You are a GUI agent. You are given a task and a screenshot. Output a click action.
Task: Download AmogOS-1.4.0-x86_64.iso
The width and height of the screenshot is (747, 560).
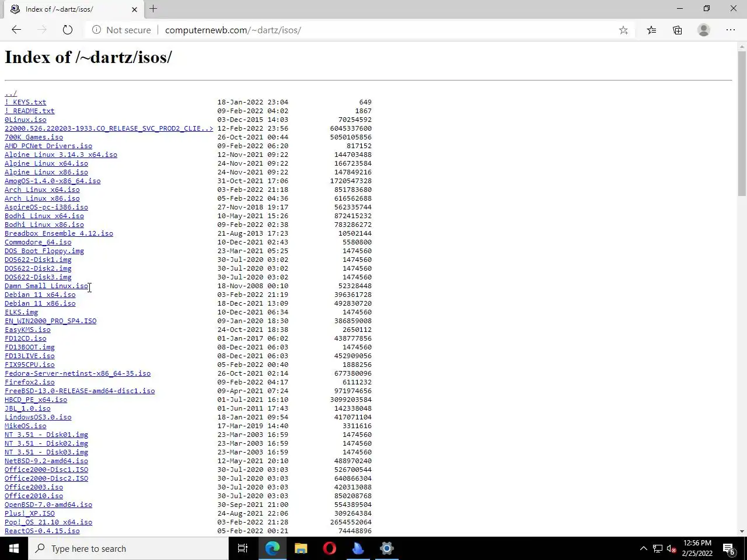click(53, 181)
